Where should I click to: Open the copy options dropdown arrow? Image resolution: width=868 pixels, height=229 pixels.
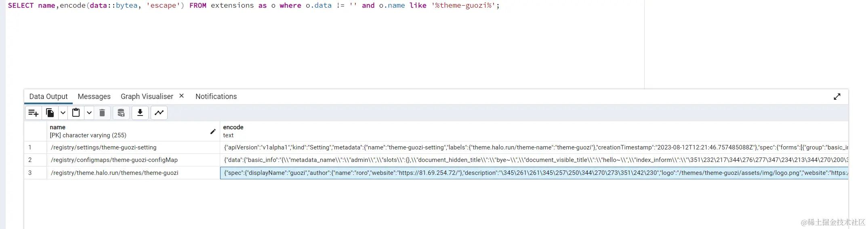(63, 113)
